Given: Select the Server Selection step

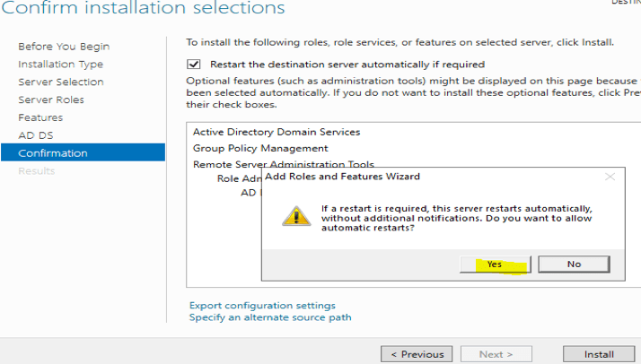Looking at the screenshot, I should tap(61, 82).
